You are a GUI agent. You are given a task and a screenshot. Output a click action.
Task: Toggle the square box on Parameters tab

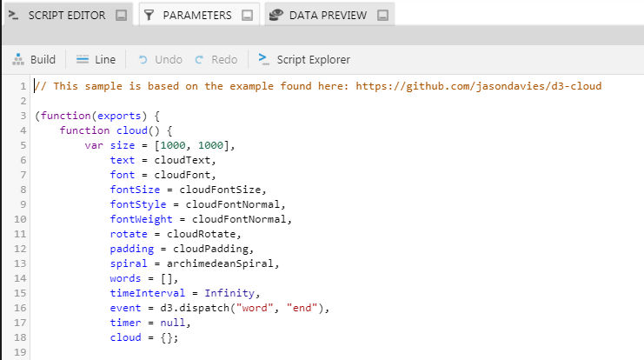247,16
